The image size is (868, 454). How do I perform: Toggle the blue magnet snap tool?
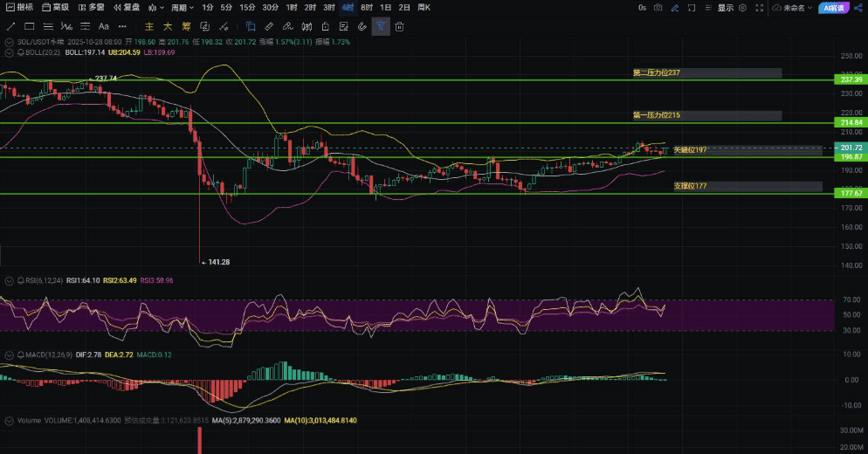[x=251, y=26]
